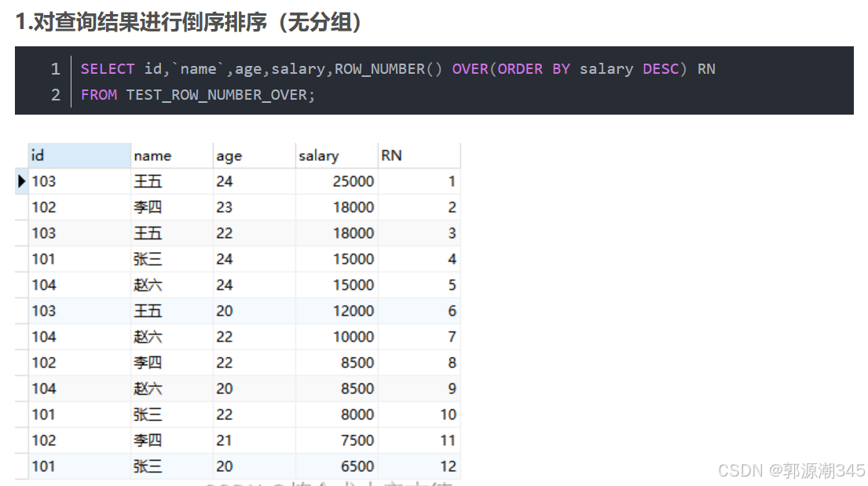Select salary cell 8000

click(336, 414)
